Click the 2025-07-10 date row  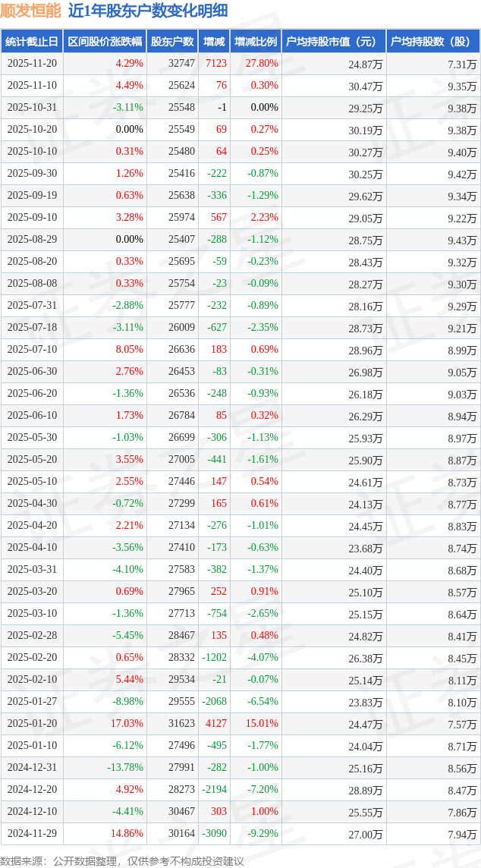[32, 350]
